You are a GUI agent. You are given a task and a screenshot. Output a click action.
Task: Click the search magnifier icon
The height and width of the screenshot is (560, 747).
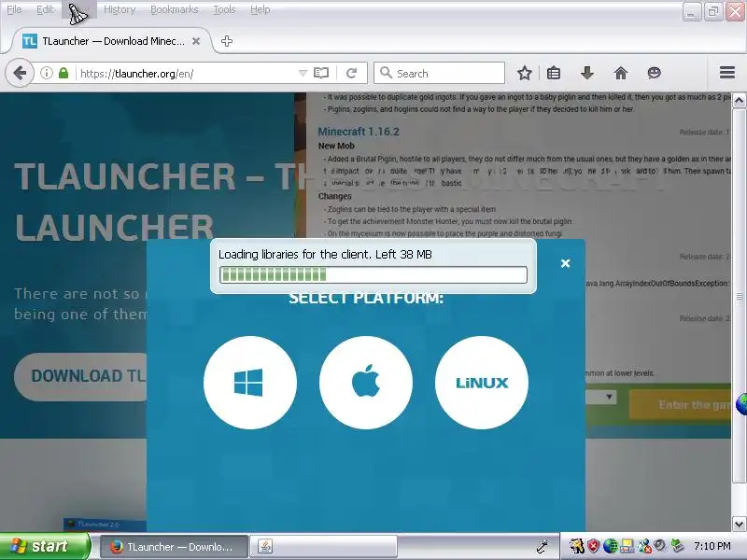386,73
